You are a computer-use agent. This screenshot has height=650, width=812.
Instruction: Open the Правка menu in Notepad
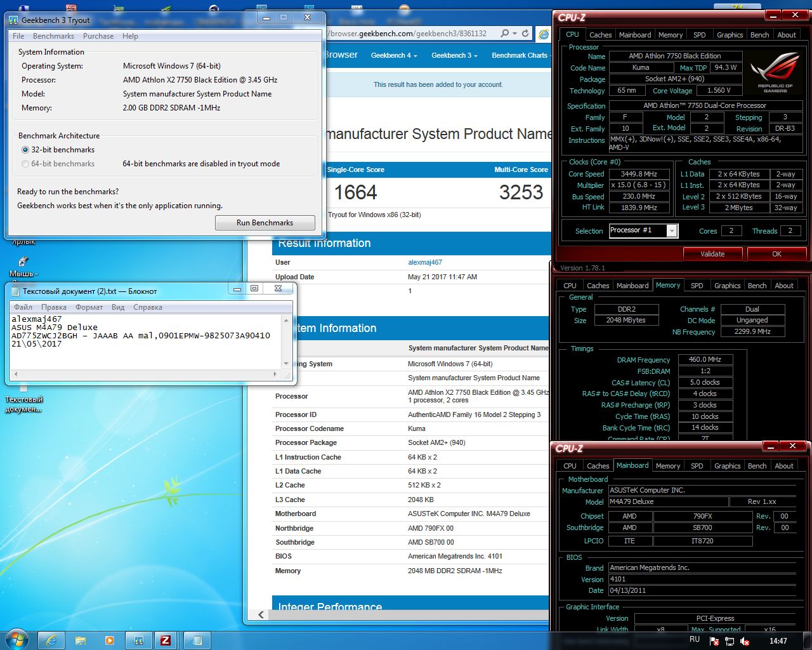tap(54, 307)
